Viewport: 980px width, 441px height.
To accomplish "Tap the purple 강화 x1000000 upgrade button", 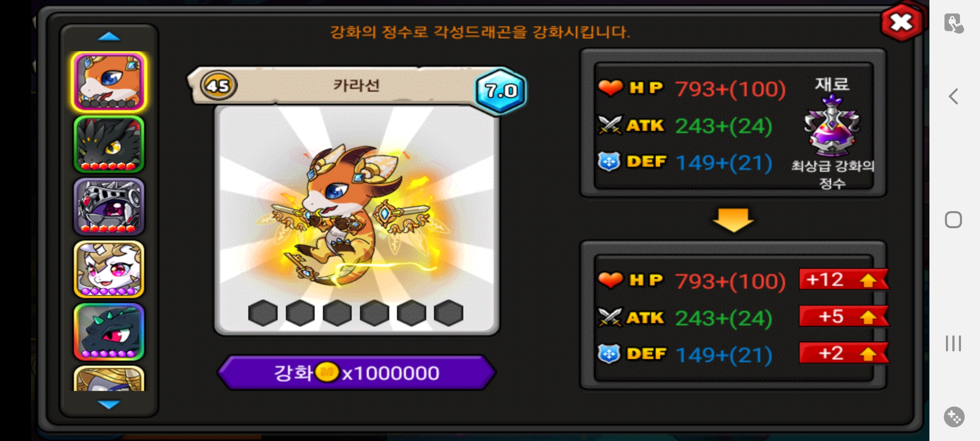I will point(357,372).
